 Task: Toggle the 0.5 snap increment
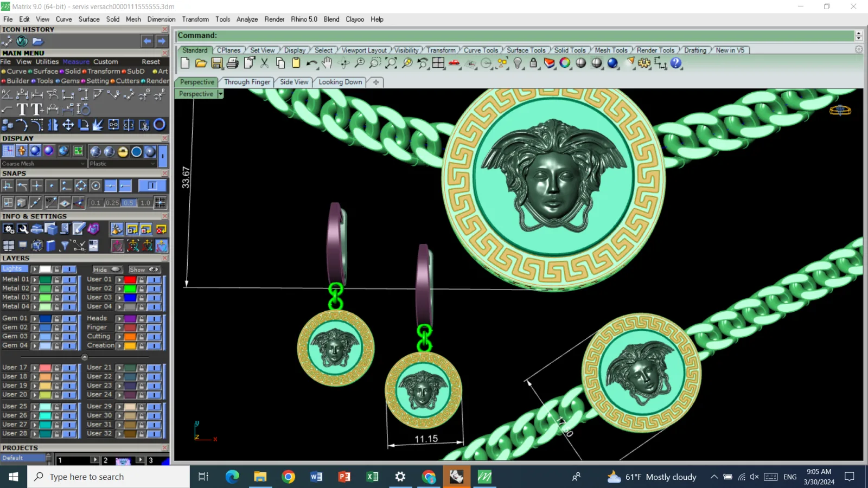128,203
